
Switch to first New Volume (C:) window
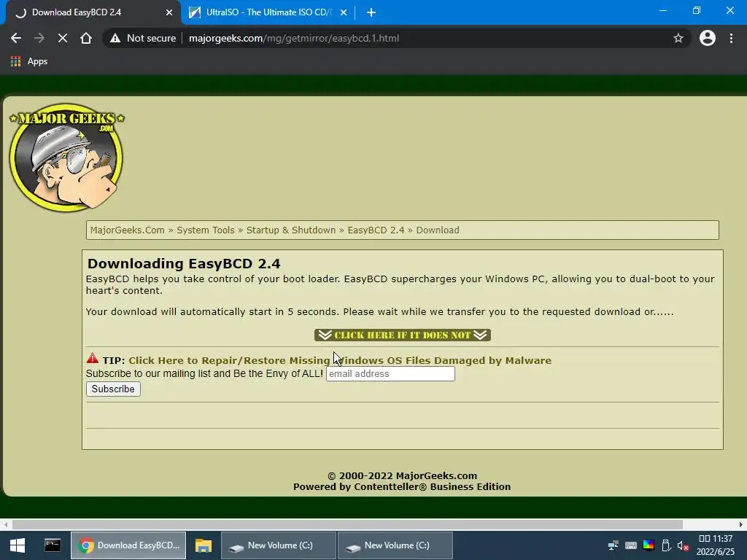(279, 545)
